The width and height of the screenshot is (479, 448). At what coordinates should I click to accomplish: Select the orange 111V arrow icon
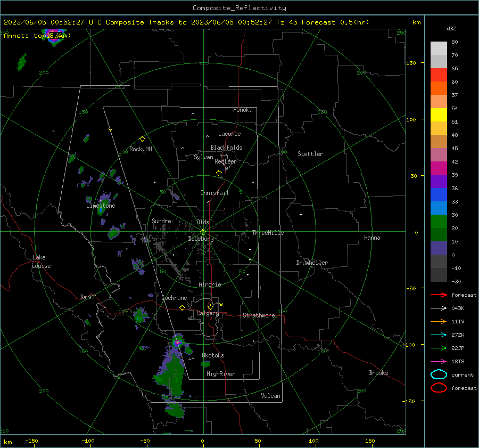(x=439, y=321)
